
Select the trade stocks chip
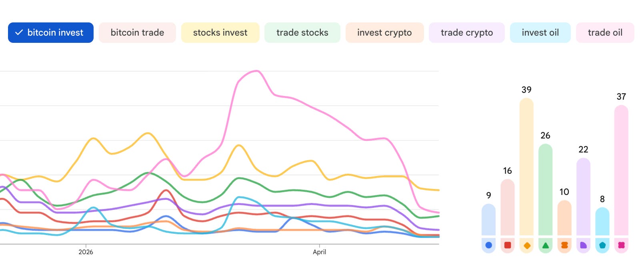point(302,32)
